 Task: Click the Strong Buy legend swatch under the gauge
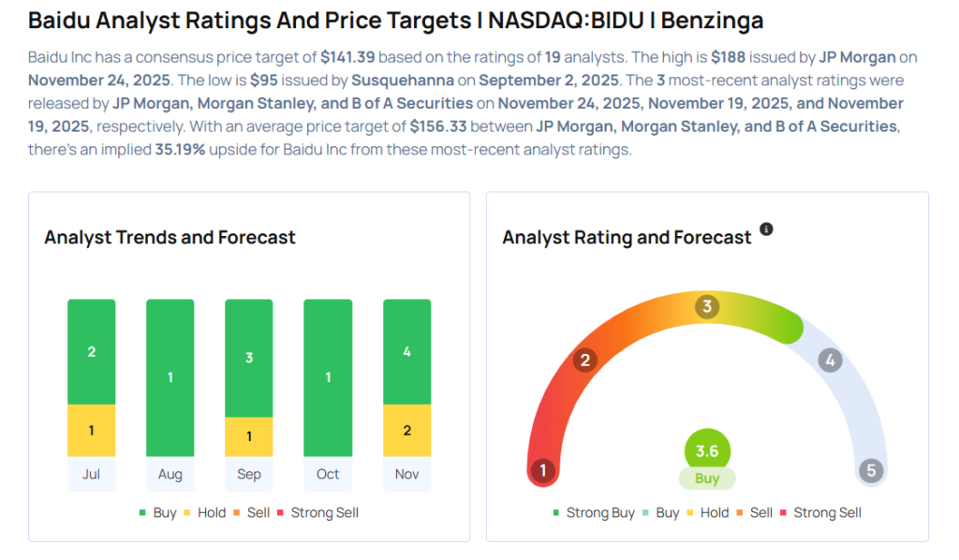pos(556,513)
